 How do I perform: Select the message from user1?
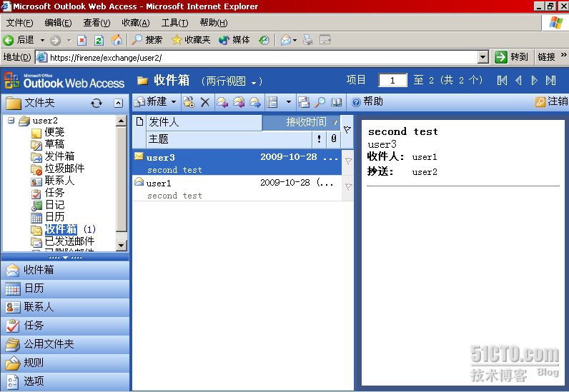click(x=237, y=189)
